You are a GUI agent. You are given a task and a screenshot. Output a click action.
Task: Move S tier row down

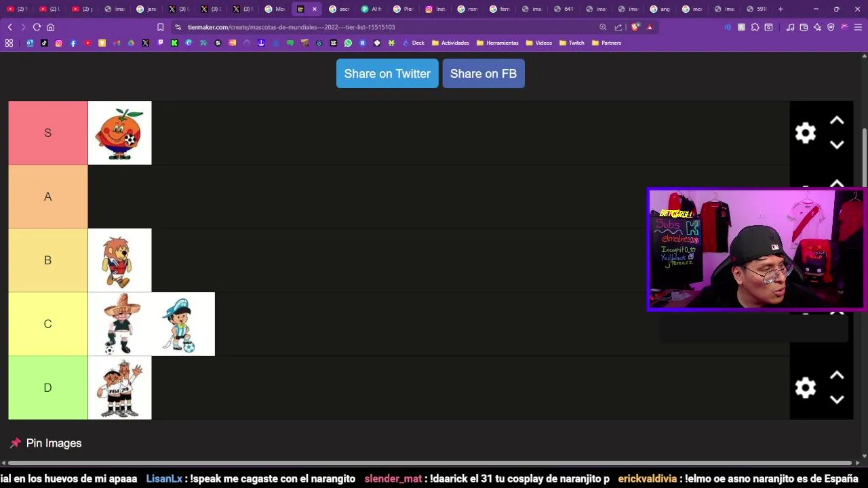pyautogui.click(x=837, y=144)
